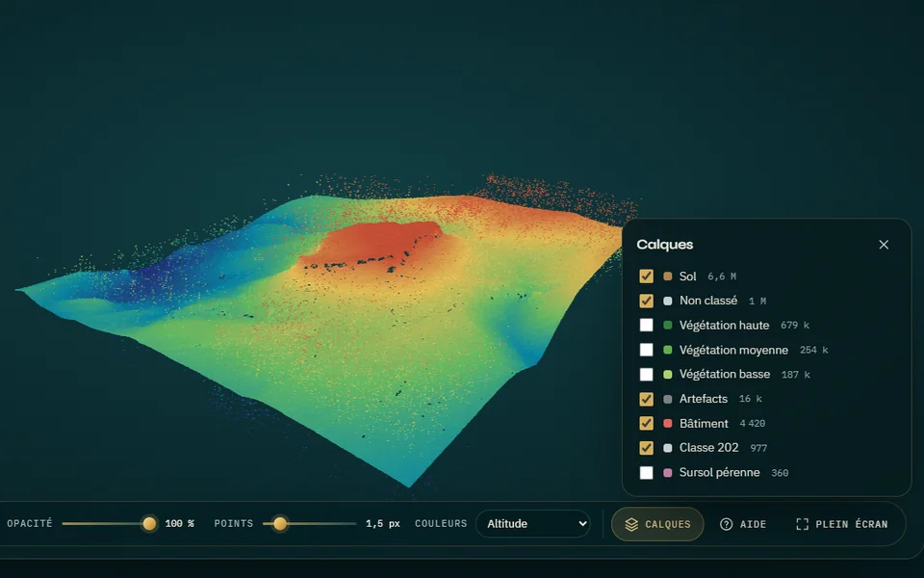Close the Calques panel
The image size is (924, 578).
[884, 245]
